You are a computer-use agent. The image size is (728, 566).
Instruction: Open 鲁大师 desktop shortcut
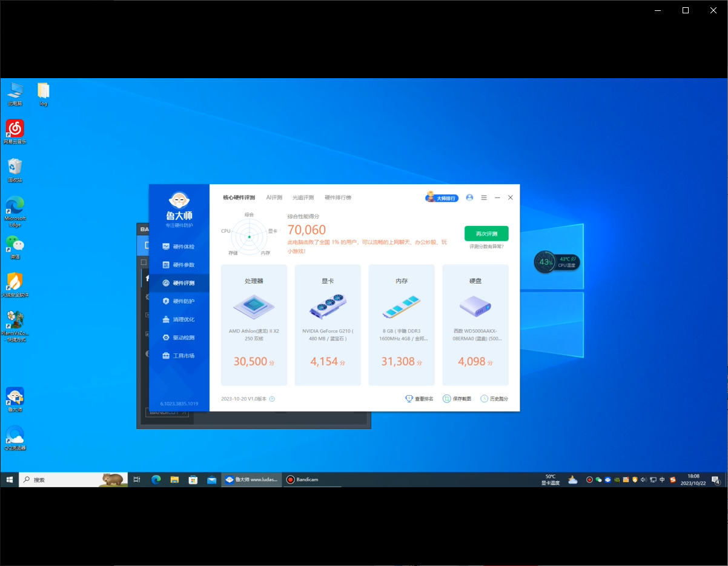pos(15,400)
